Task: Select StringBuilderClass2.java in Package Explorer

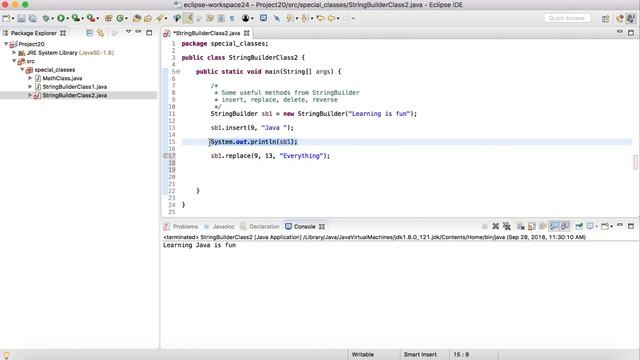Action: pyautogui.click(x=75, y=95)
